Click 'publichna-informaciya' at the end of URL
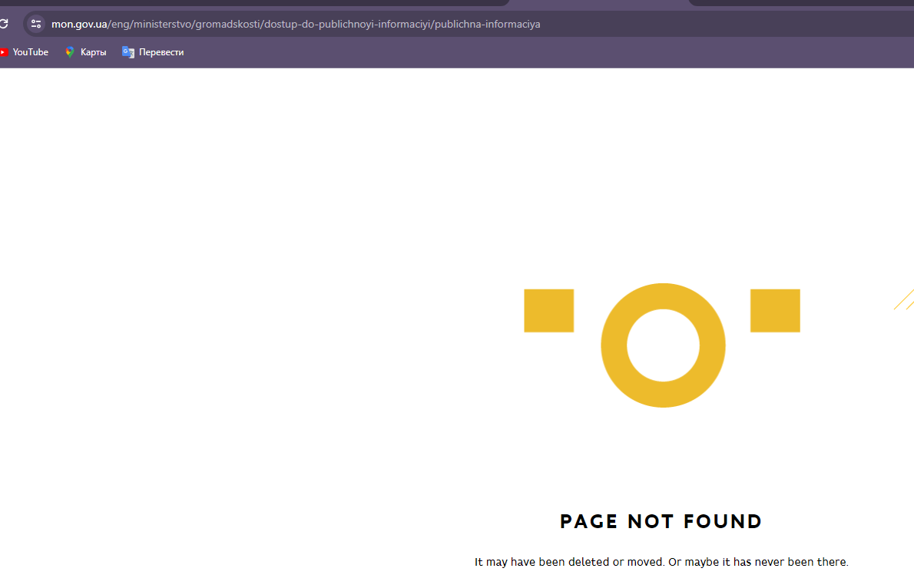914x588 pixels. (488, 24)
